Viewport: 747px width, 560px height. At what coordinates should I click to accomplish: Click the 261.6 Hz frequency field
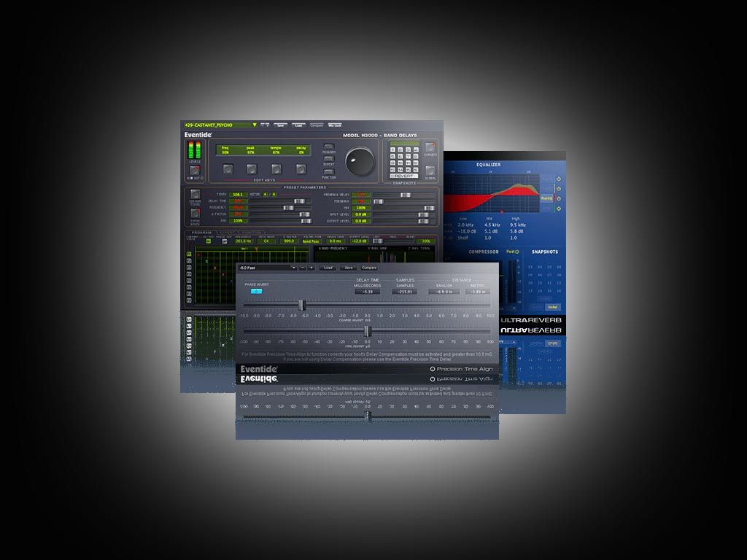243,241
